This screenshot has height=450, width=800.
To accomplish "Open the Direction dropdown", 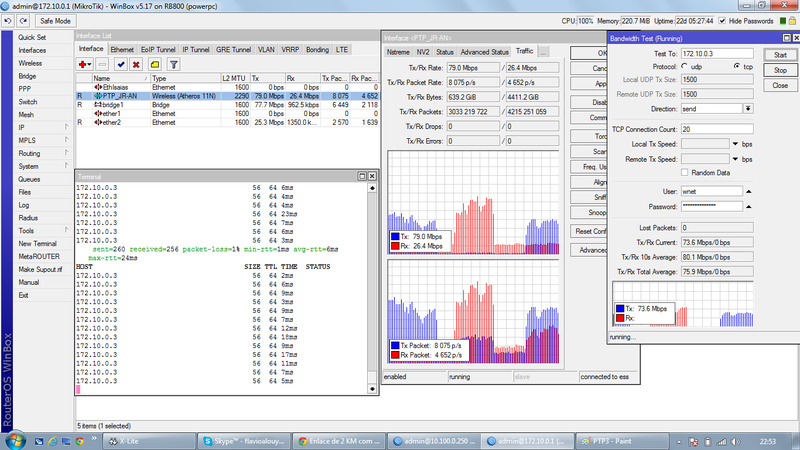I will pyautogui.click(x=748, y=109).
